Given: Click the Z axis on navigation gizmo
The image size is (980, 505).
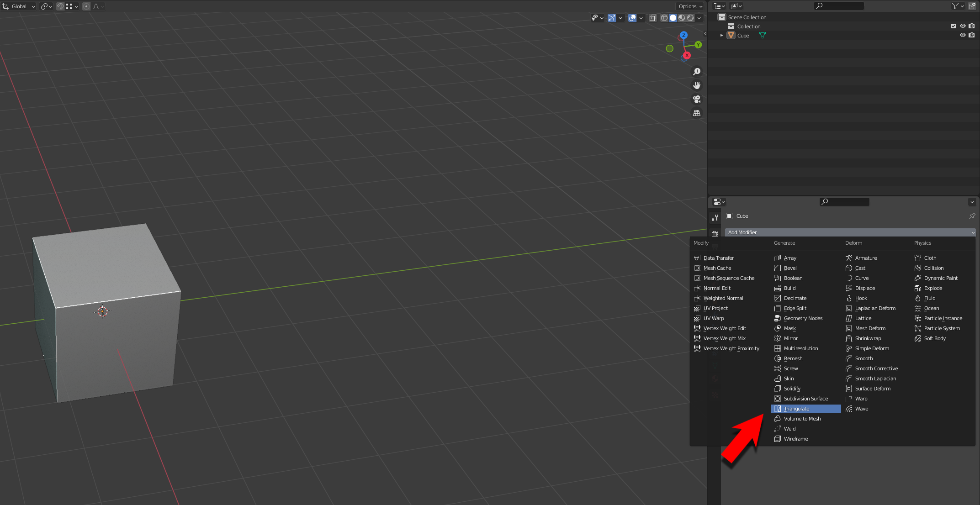Looking at the screenshot, I should [683, 35].
